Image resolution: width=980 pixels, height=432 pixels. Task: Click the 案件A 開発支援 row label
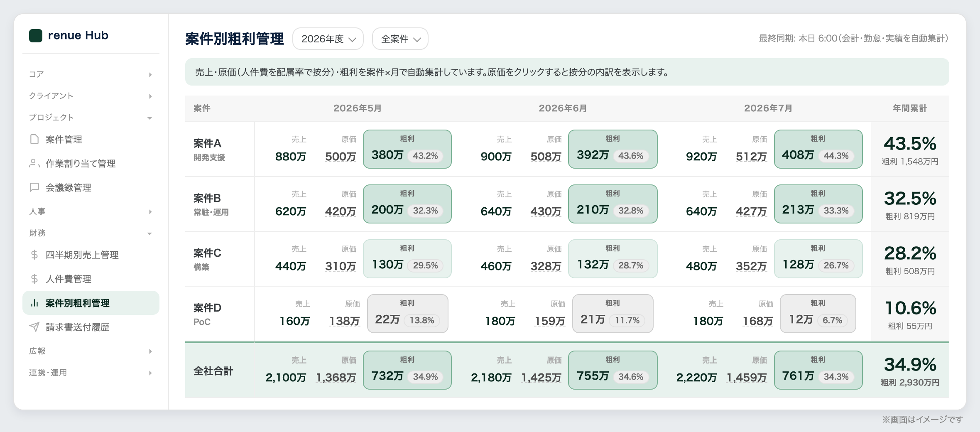[x=209, y=150]
